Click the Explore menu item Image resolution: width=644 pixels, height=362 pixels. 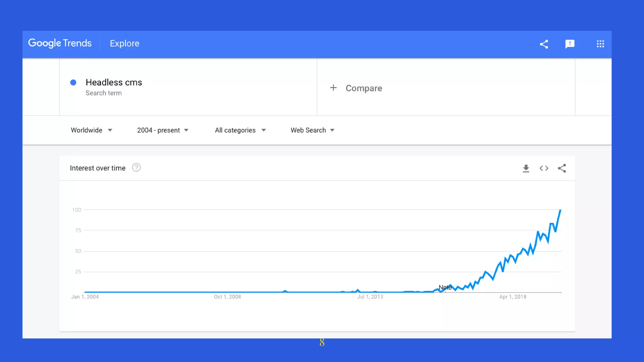pos(125,43)
